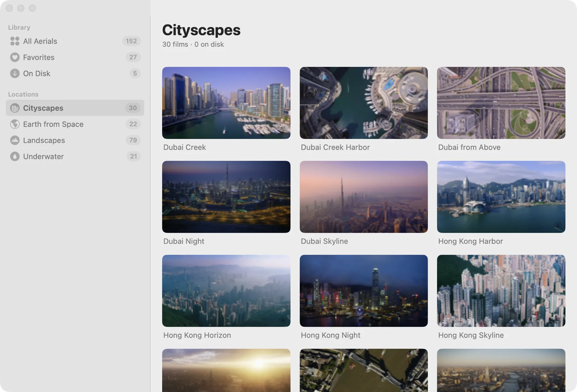Click the "30 films · 0 on disk" subtitle
The image size is (577, 392).
click(x=193, y=44)
